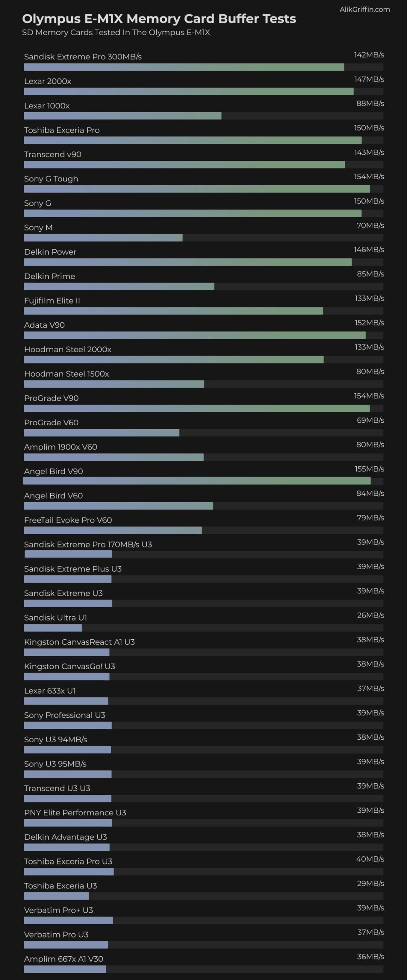Select the Kingston CanvasGo! U3 label
The width and height of the screenshot is (407, 980).
tap(69, 666)
